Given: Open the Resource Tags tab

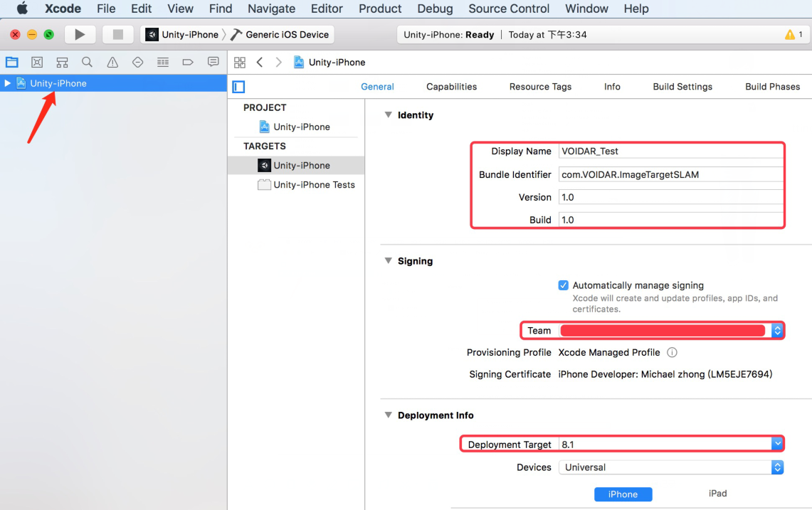Looking at the screenshot, I should point(540,87).
